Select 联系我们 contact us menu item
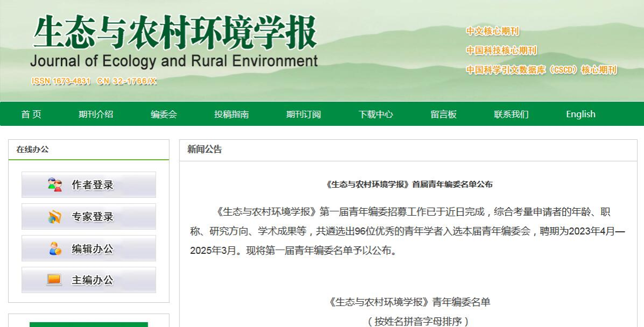Viewport: 644px width, 327px height. tap(512, 114)
